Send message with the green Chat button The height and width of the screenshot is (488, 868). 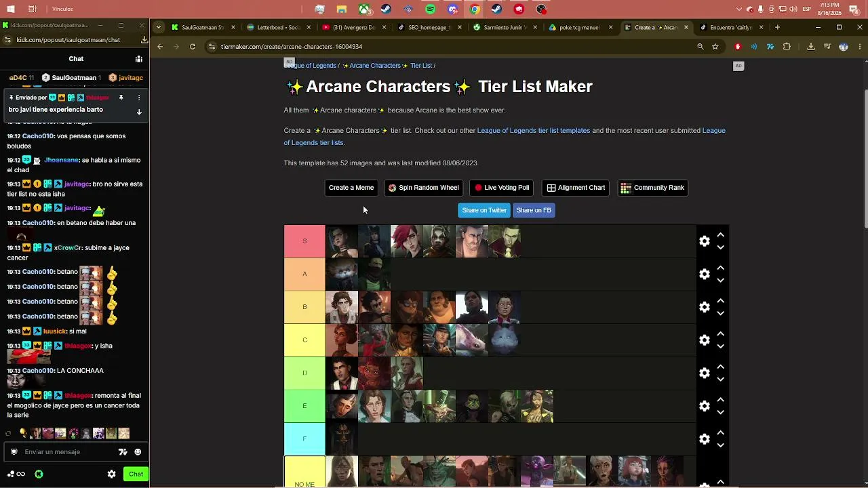point(136,474)
